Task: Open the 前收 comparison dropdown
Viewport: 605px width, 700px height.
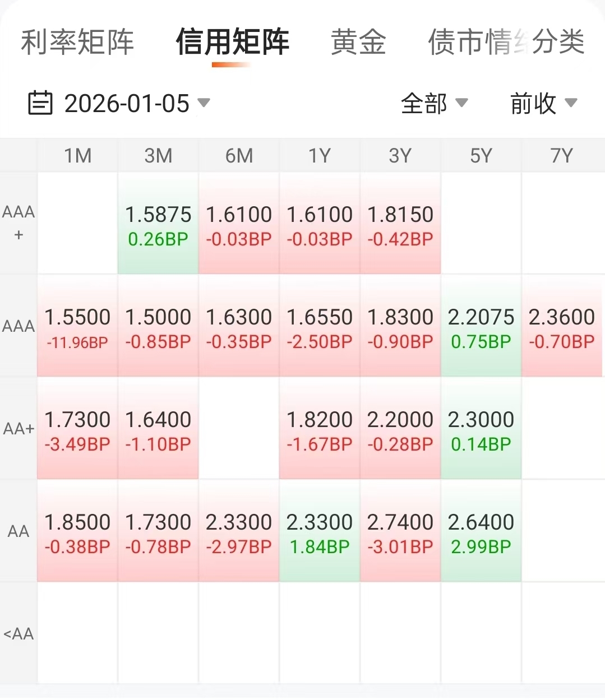Action: [543, 104]
